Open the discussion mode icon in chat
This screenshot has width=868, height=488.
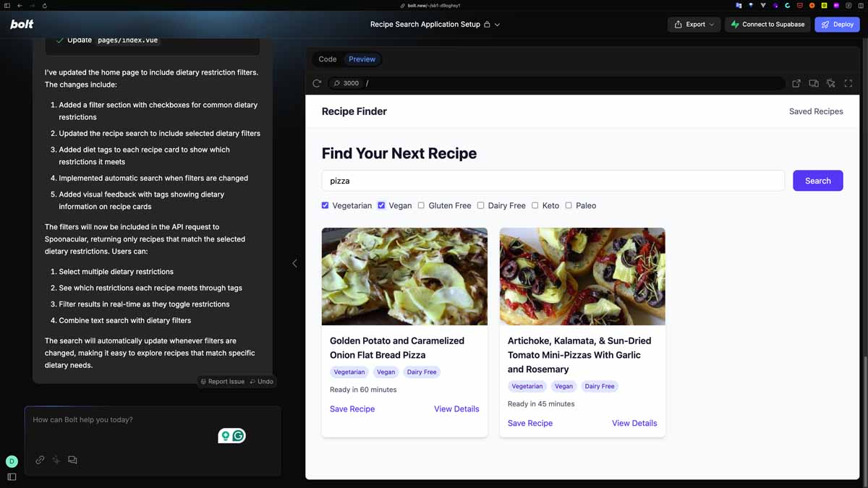[72, 460]
